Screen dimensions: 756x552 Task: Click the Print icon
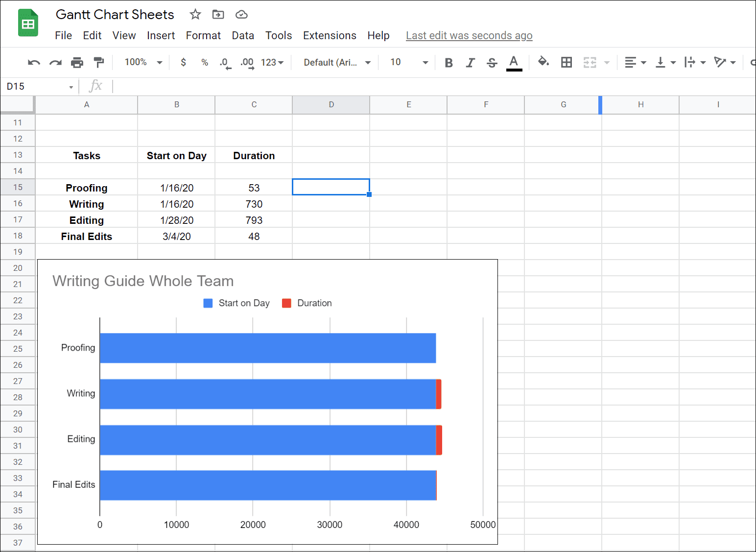click(x=77, y=62)
